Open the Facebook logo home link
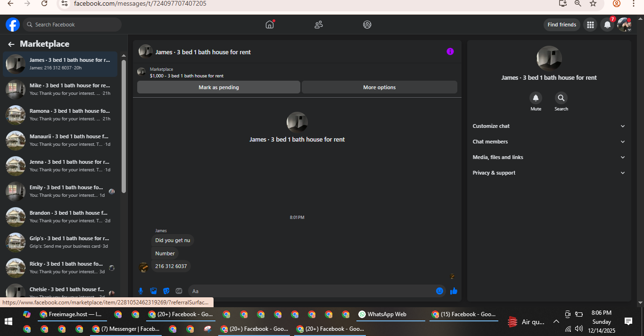This screenshot has width=644, height=336. 13,25
